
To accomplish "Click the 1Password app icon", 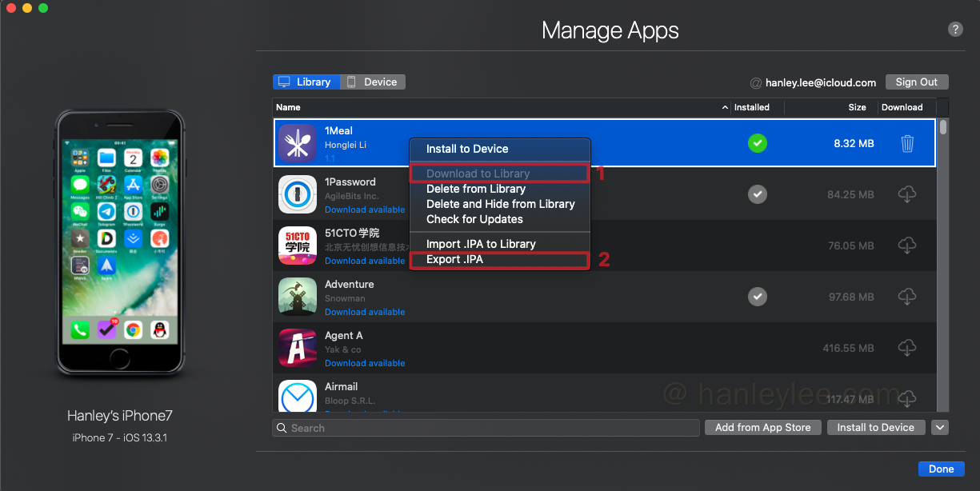I will click(298, 194).
